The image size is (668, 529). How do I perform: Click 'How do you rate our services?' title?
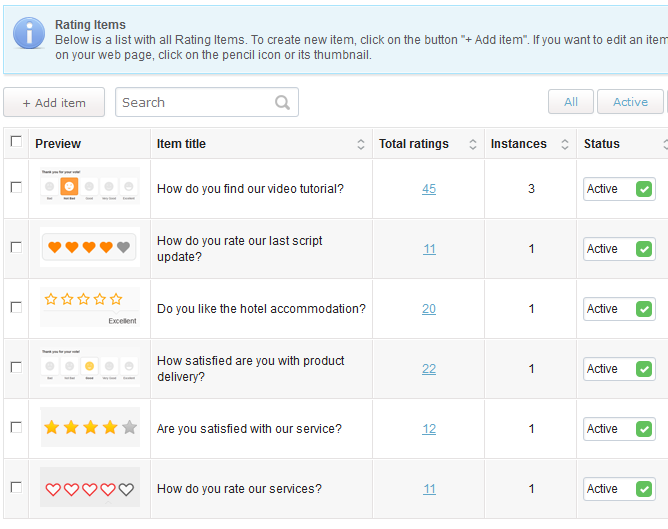pos(239,489)
